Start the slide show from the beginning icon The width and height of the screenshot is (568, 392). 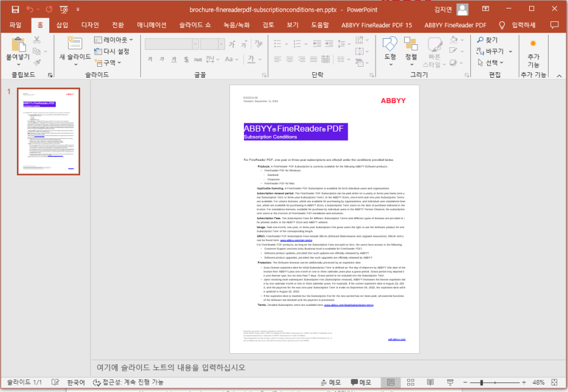tap(64, 10)
